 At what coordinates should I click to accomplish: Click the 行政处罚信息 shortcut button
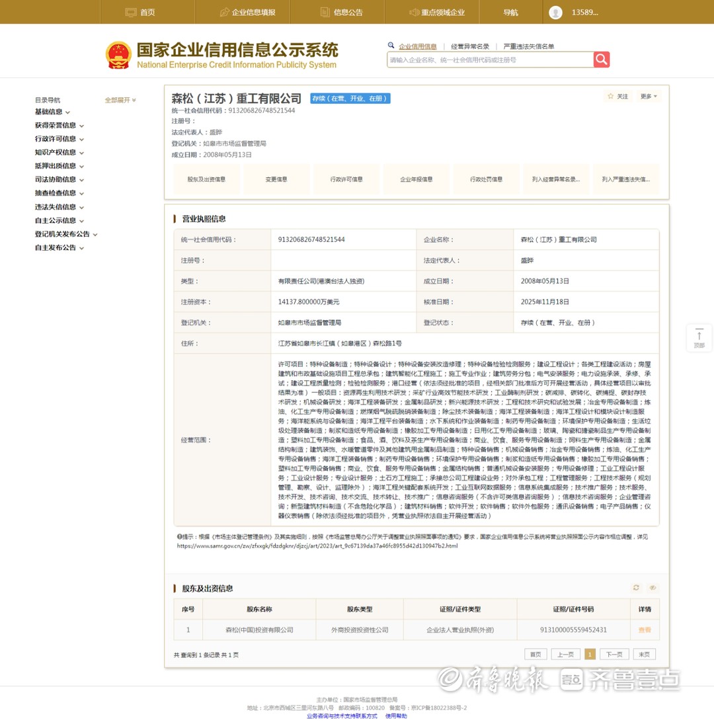point(486,179)
